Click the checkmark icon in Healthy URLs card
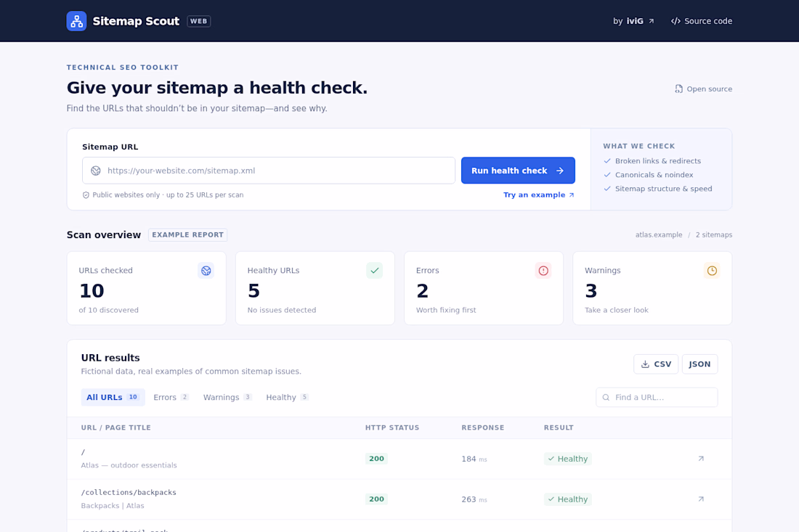Screen dimensions: 799x532 pyautogui.click(x=375, y=270)
